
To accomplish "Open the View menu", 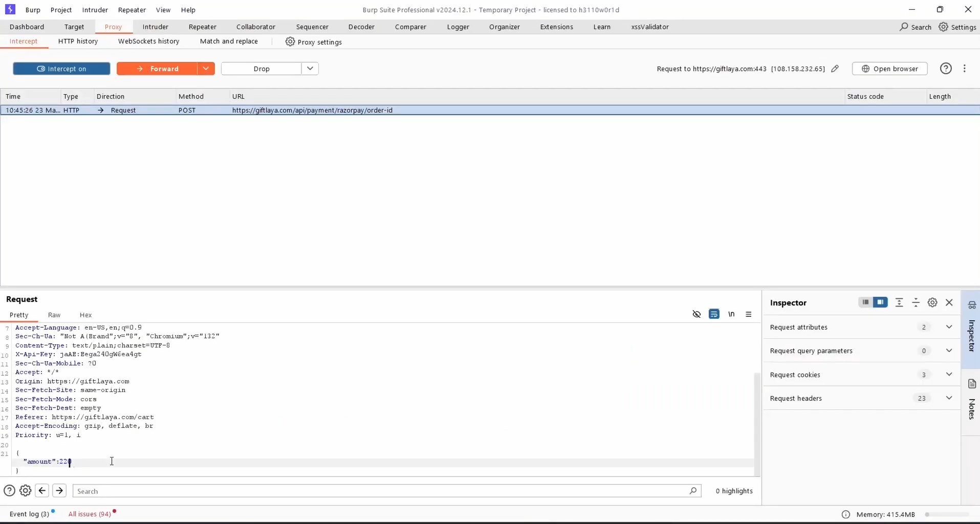I will click(163, 10).
